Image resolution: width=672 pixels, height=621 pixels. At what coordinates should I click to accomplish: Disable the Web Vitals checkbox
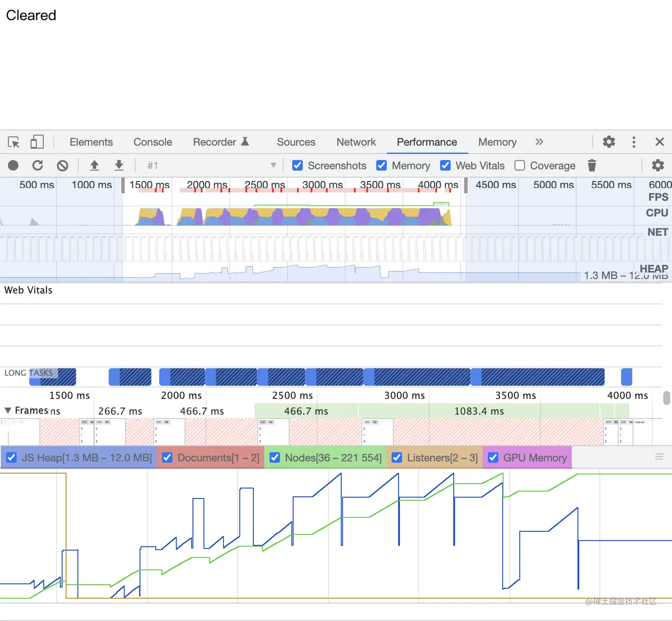click(x=445, y=166)
